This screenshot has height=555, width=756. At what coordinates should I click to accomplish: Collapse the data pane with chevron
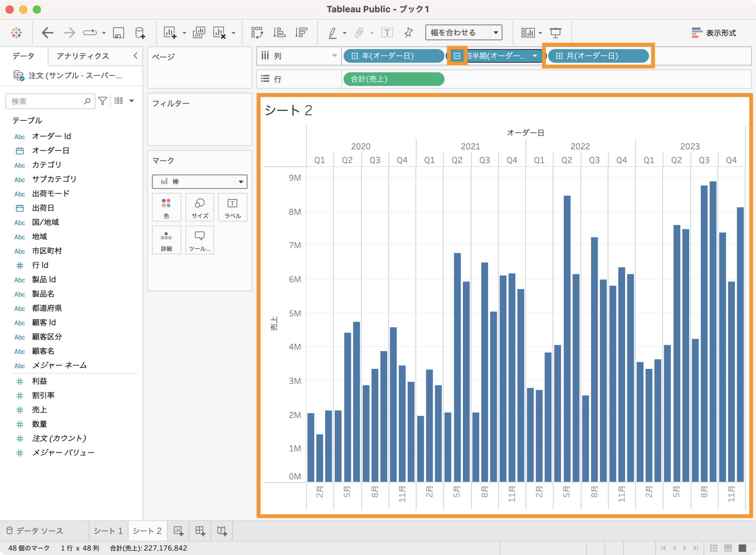135,56
